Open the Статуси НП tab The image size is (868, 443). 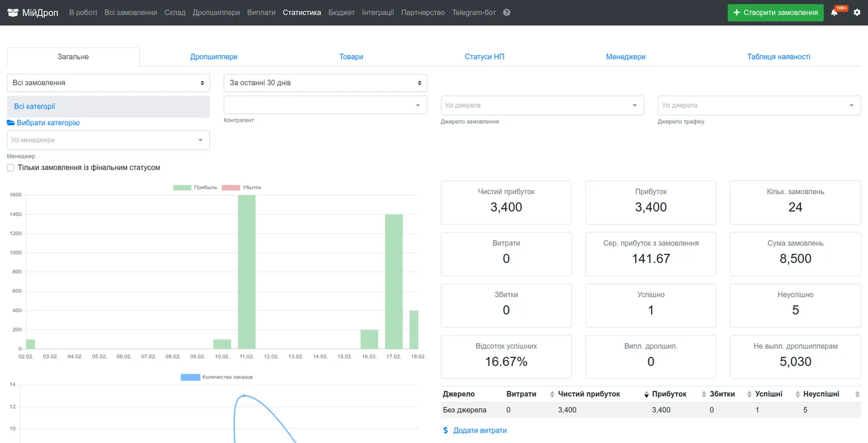coord(485,56)
